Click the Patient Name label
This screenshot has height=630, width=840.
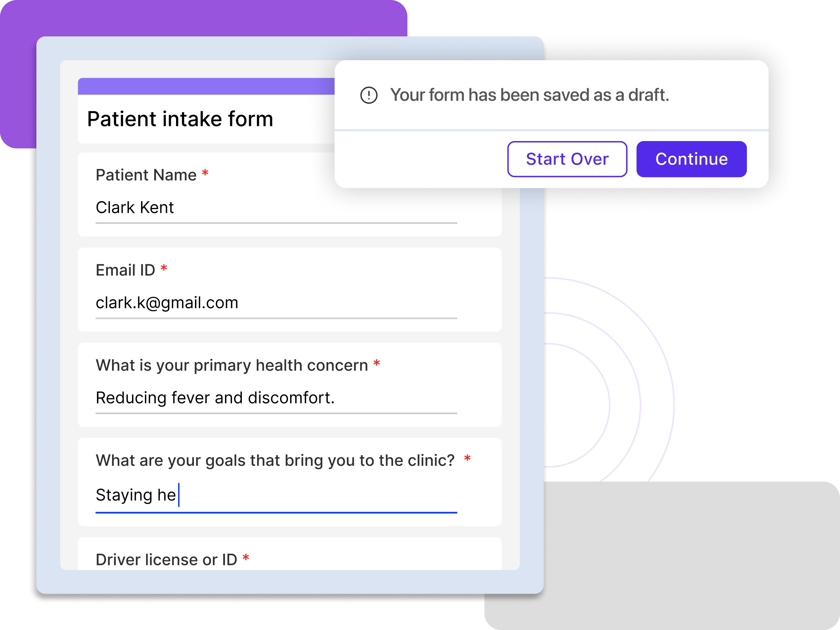pos(146,175)
